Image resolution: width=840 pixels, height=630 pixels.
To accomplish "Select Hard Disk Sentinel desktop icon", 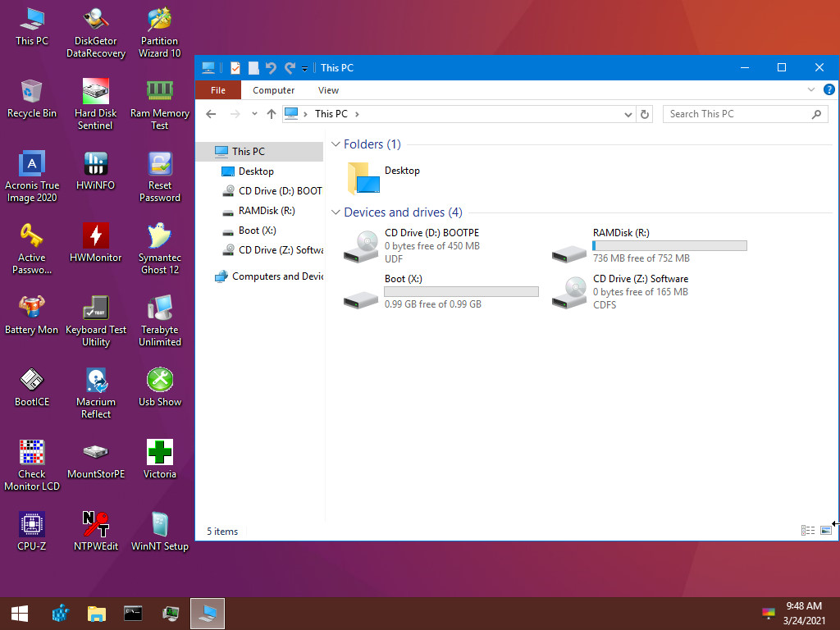I will pos(96,104).
